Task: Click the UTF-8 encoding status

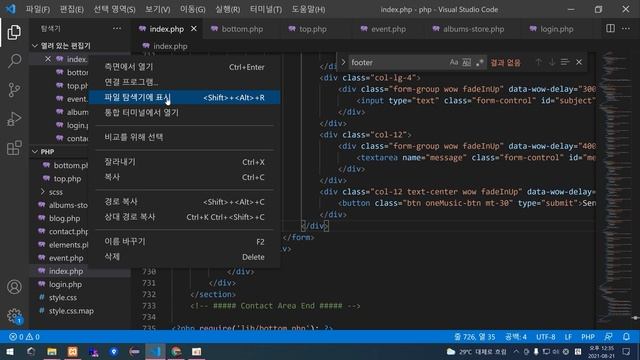Action: tap(546, 337)
